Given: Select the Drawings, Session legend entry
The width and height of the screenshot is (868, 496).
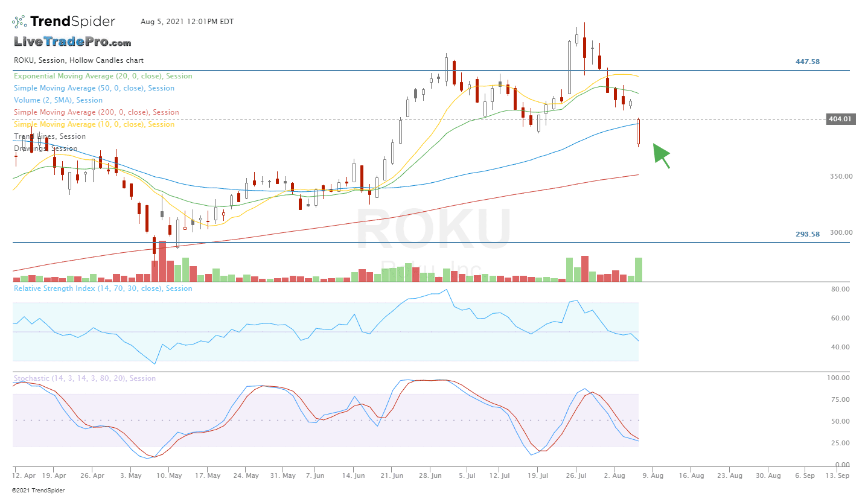Looking at the screenshot, I should tap(45, 148).
